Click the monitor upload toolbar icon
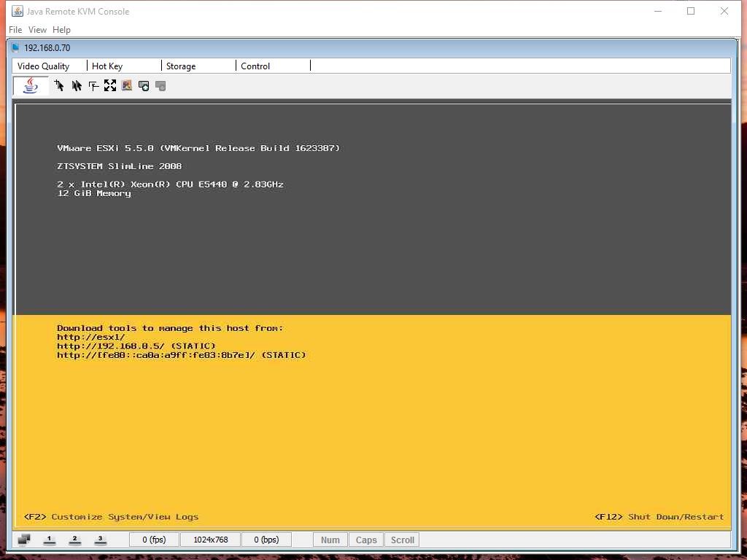The height and width of the screenshot is (560, 747). pos(143,85)
